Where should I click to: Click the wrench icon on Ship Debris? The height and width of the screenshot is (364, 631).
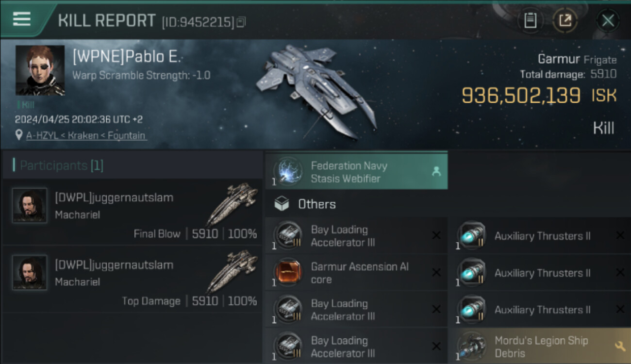pyautogui.click(x=620, y=346)
